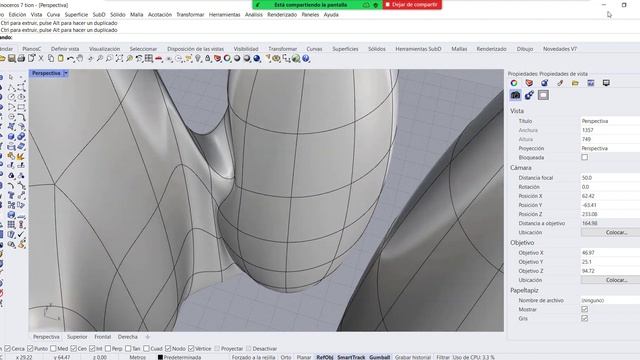Viewport: 640px width, 360px height.
Task: Toggle the Punto osnap checkbox
Action: pyautogui.click(x=30, y=349)
